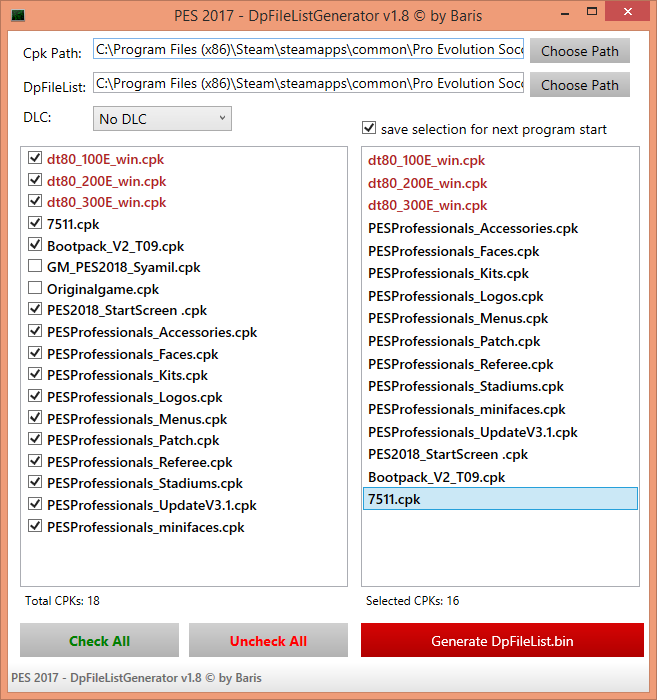Viewport: 657px width, 700px height.
Task: Toggle PESProfessionals_Stadiums.cpk checkbox
Action: 35,482
